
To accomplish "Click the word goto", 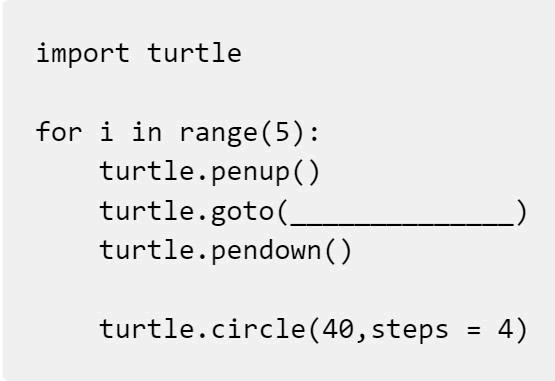I will 242,212.
